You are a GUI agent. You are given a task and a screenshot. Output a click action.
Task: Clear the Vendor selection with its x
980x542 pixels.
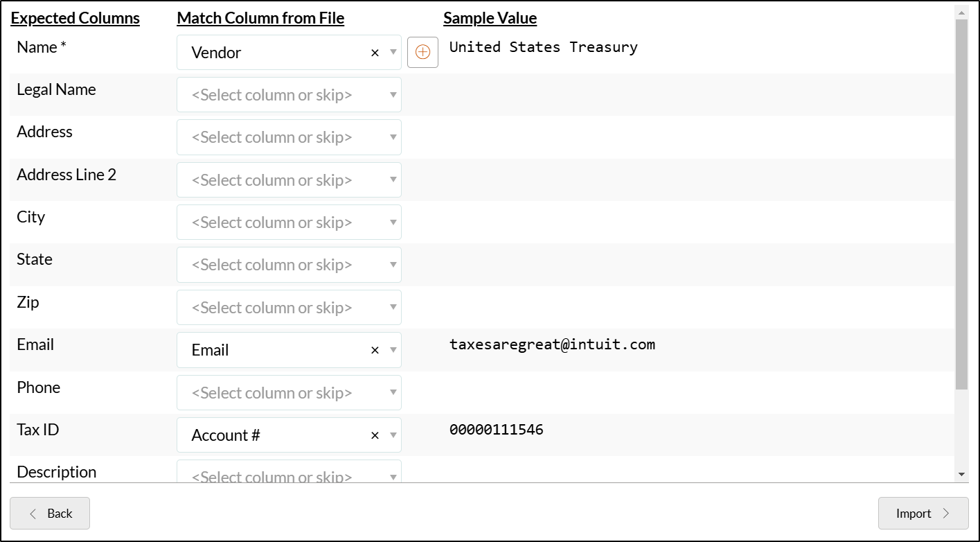(x=375, y=53)
